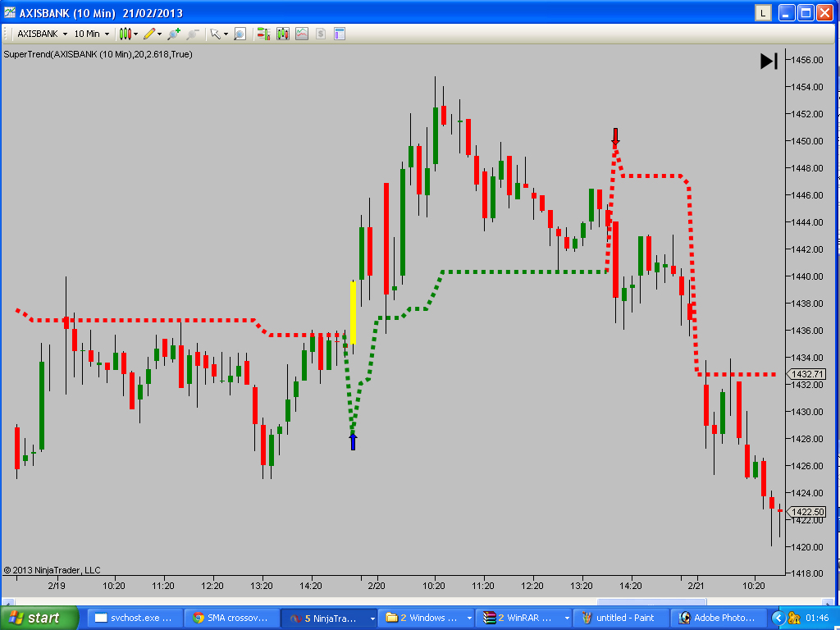Select the cursor pointer tool icon
The width and height of the screenshot is (840, 630).
tap(216, 34)
